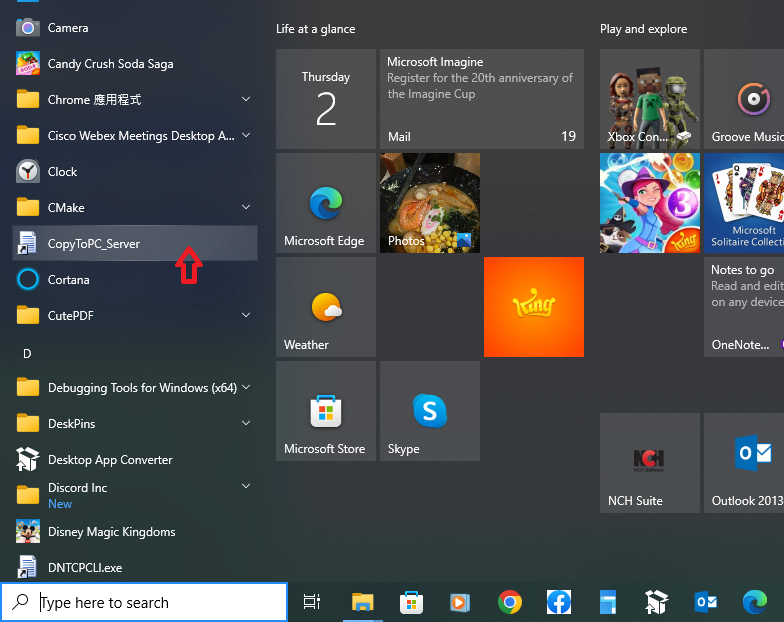Launch the Skype tile
This screenshot has height=622, width=784.
pos(430,411)
